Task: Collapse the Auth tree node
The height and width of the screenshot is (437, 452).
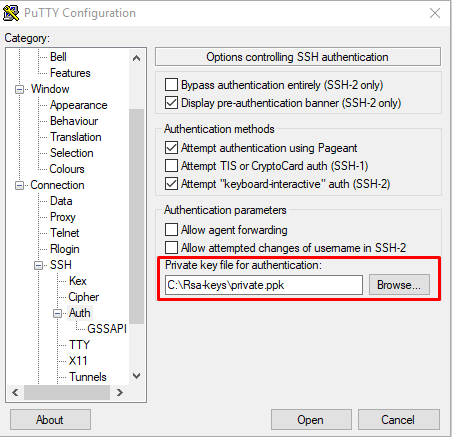Action: (x=58, y=313)
